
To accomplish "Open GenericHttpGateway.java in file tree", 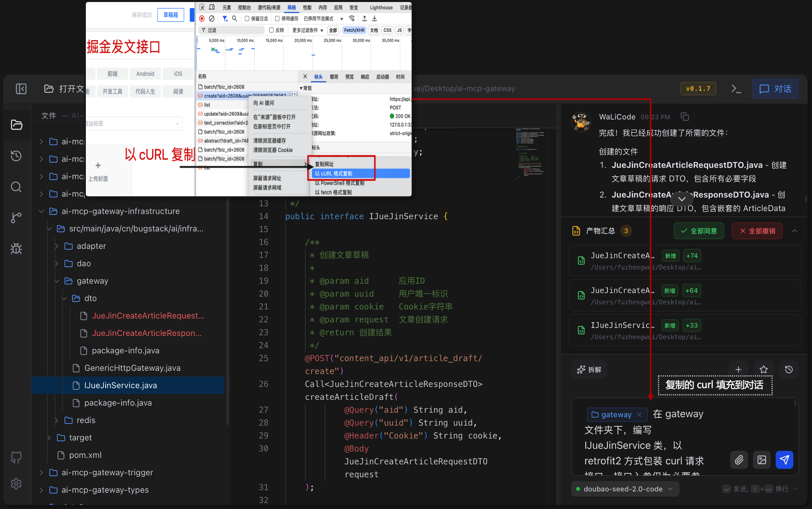I will 132,368.
